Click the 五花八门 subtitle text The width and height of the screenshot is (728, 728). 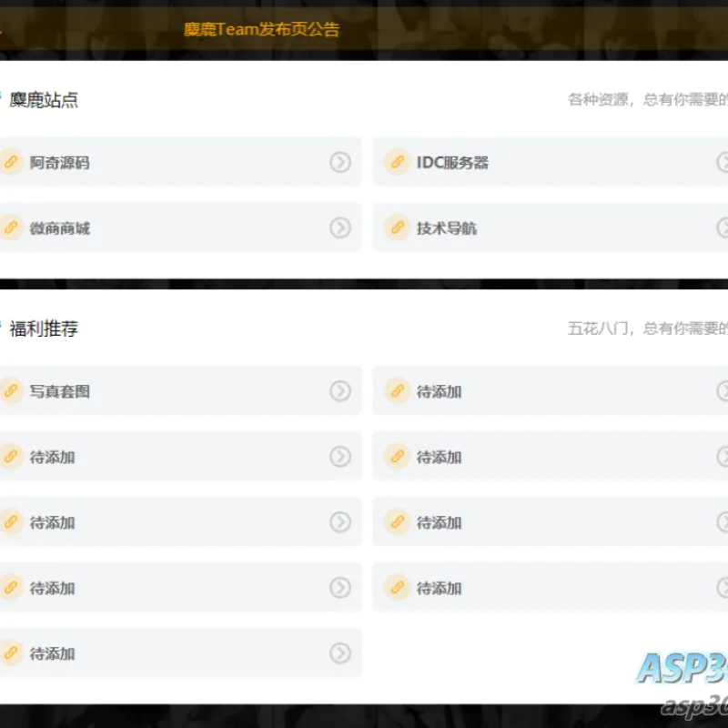click(x=648, y=329)
